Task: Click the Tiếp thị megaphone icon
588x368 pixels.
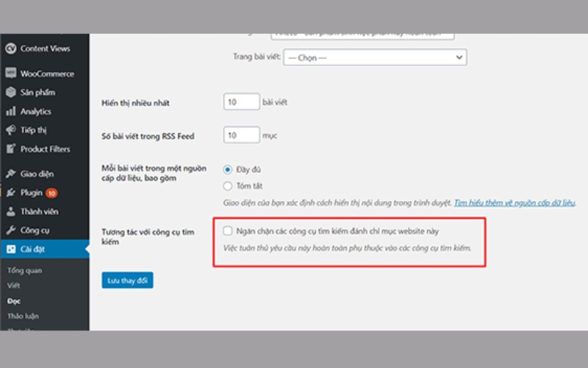Action: [10, 130]
